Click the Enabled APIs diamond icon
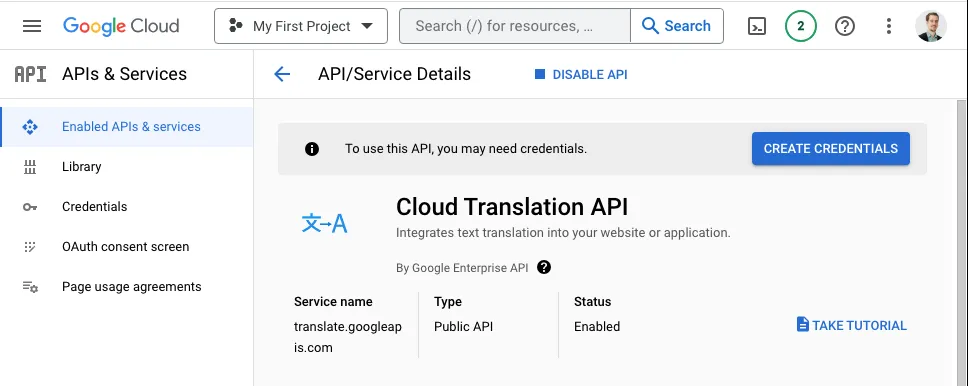968x386 pixels. [x=30, y=127]
